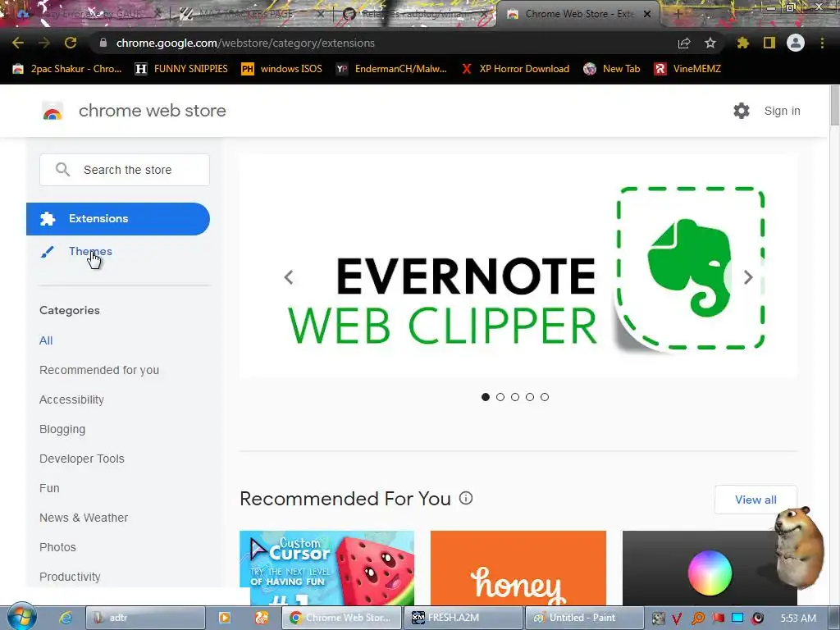Open the EndermanCH/Malw... bookmark
840x630 pixels.
point(391,69)
